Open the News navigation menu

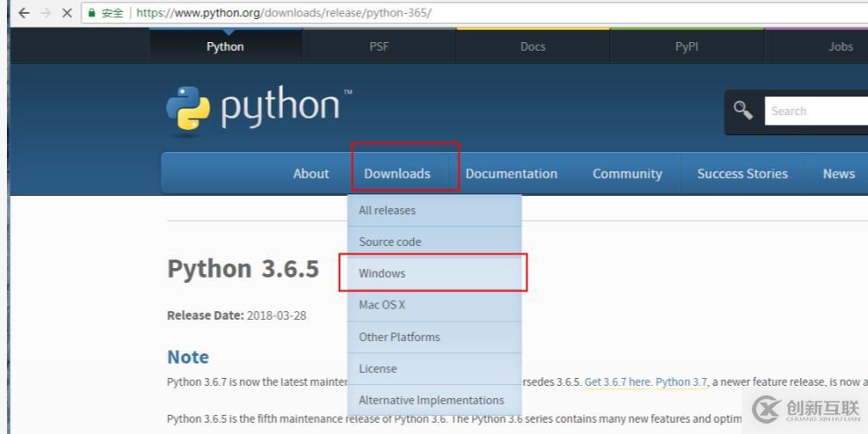tap(839, 174)
